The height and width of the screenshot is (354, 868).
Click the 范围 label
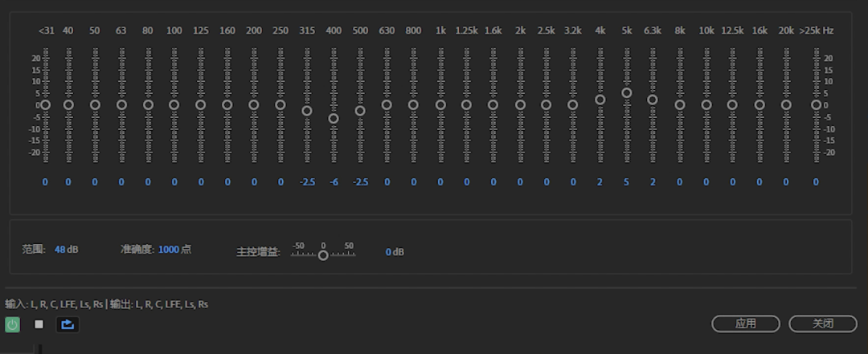pyautogui.click(x=34, y=250)
